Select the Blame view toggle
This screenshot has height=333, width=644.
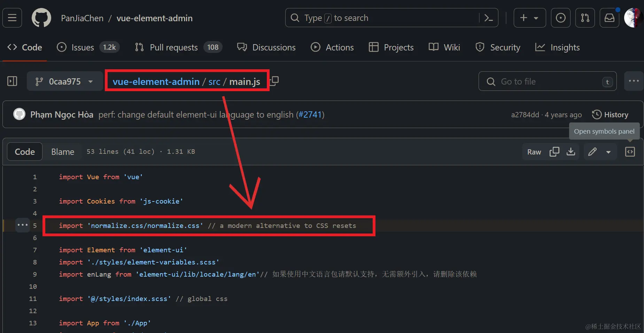pyautogui.click(x=63, y=152)
